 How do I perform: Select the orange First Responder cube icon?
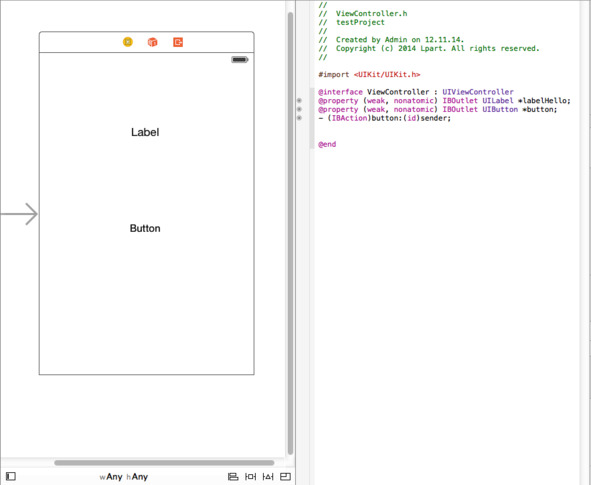click(152, 42)
